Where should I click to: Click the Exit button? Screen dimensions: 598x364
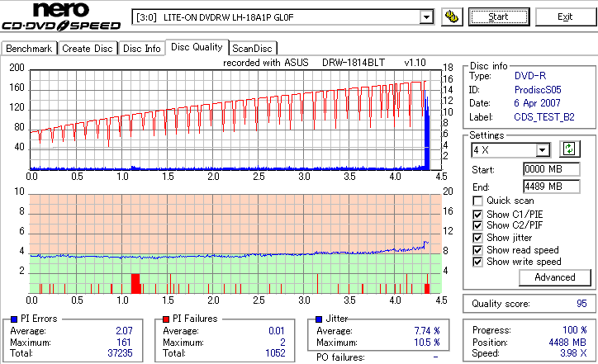click(x=565, y=17)
